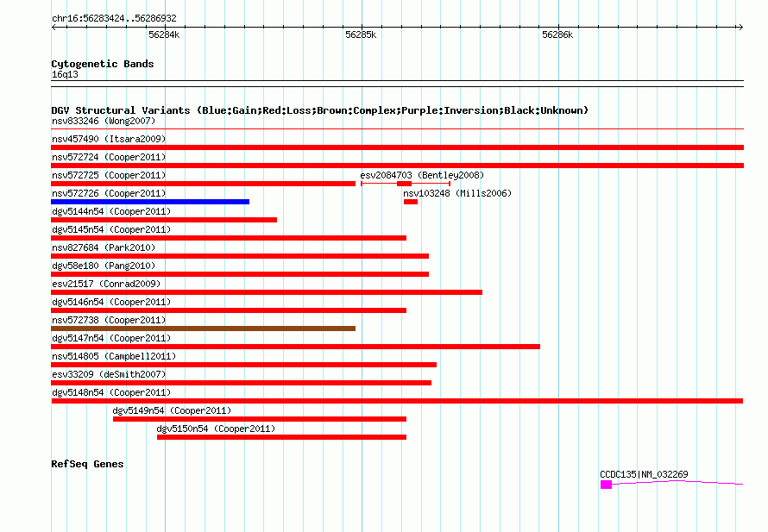Viewport: 768px width, 532px height.
Task: Select the nsv457490 (Itsara2009) red loss bar
Action: 397,147
